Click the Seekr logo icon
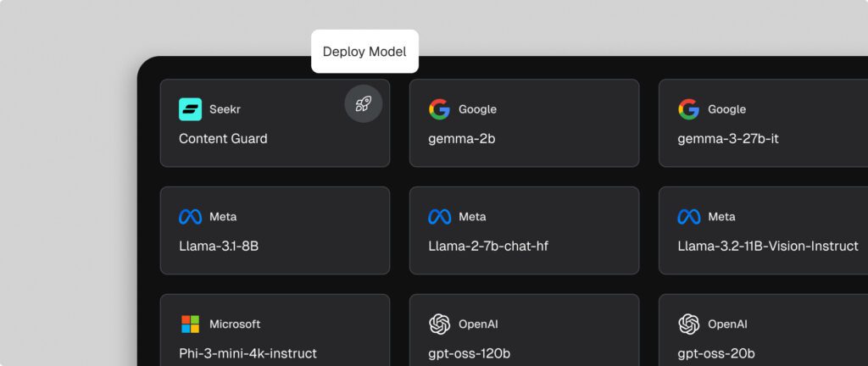The height and width of the screenshot is (366, 868). pyautogui.click(x=190, y=109)
